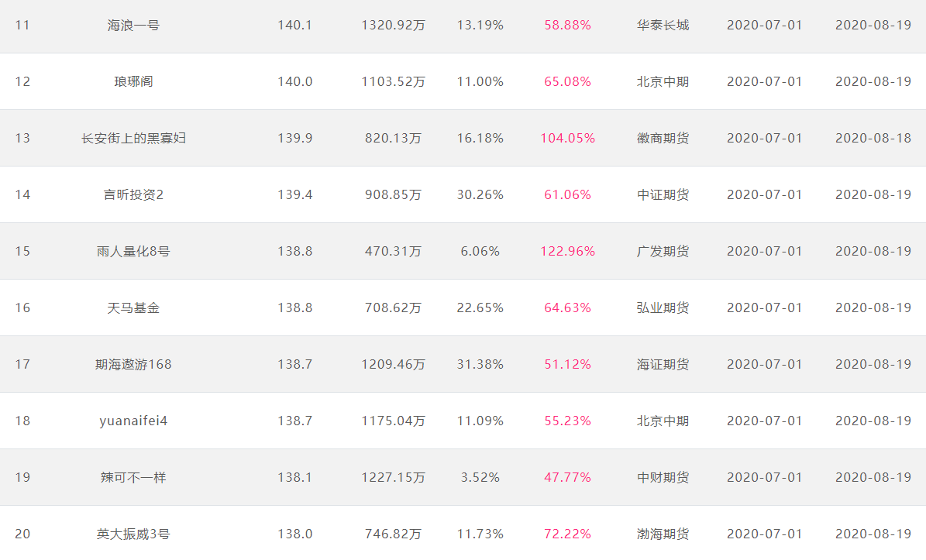Click the 天马基金 account name
Image resolution: width=926 pixels, height=560 pixels.
click(133, 308)
